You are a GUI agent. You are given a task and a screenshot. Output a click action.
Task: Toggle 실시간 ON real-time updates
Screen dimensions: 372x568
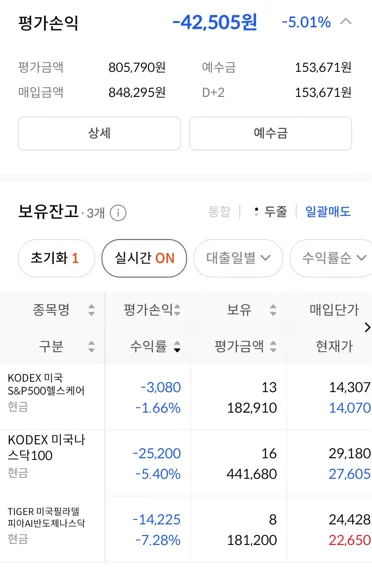[144, 258]
